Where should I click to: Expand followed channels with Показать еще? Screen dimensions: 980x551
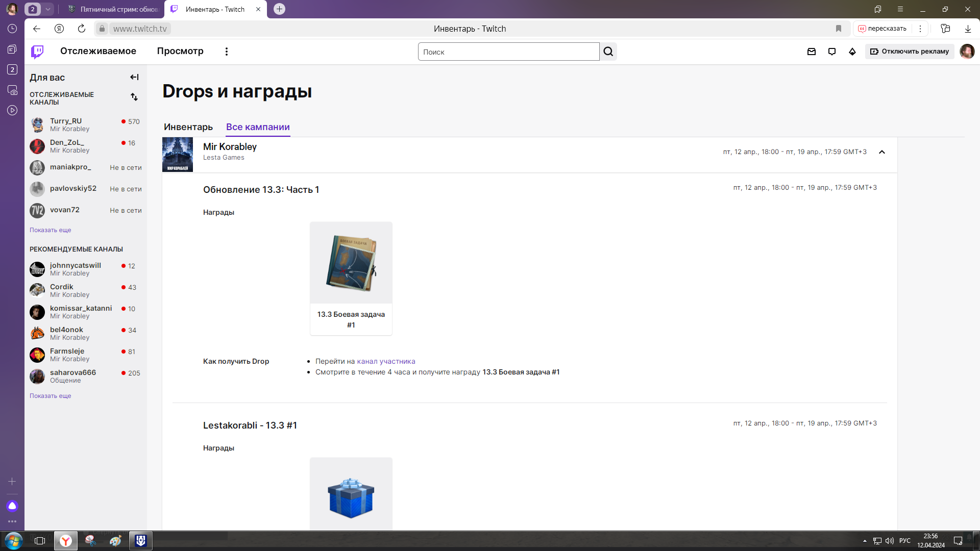(x=51, y=230)
